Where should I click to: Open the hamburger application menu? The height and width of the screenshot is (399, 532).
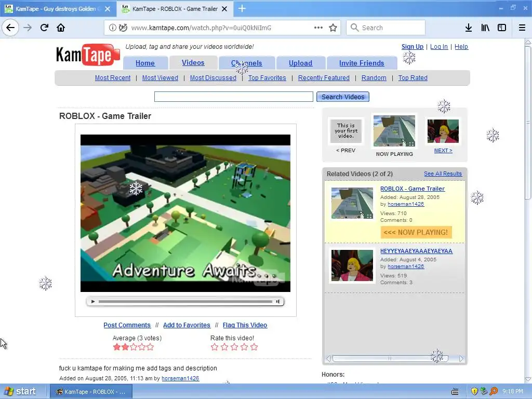point(522,28)
